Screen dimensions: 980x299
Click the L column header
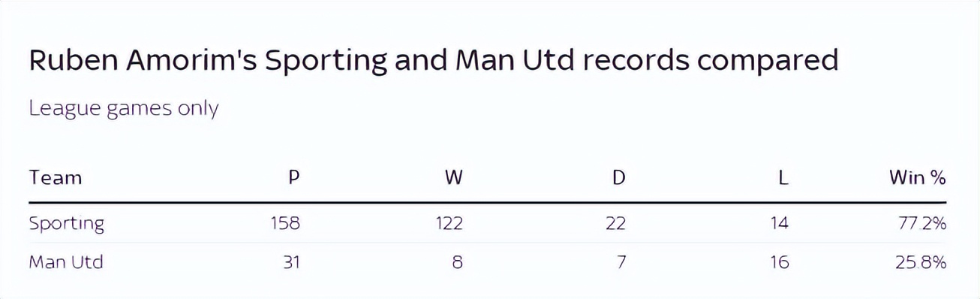784,178
